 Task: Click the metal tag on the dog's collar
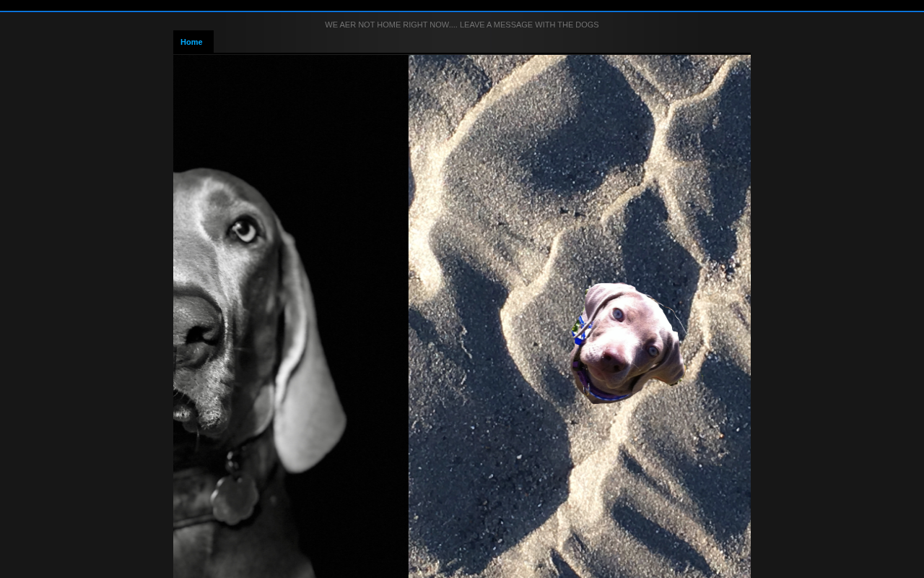(235, 497)
